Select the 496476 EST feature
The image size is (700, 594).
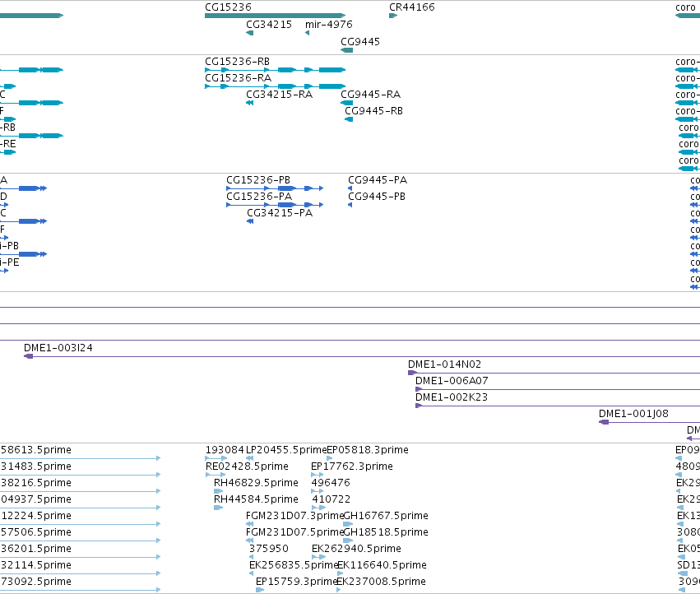coord(317,491)
